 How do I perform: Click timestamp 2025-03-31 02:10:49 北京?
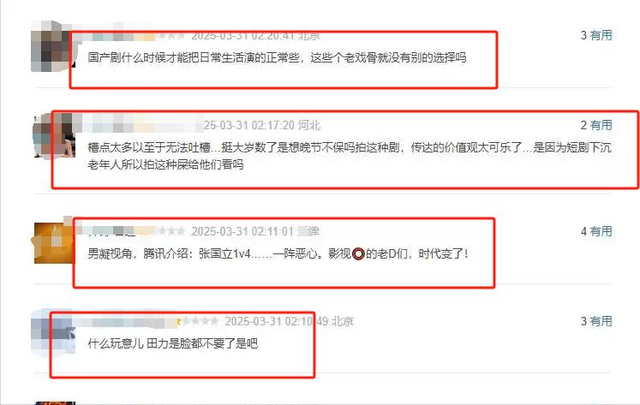pyautogui.click(x=289, y=321)
